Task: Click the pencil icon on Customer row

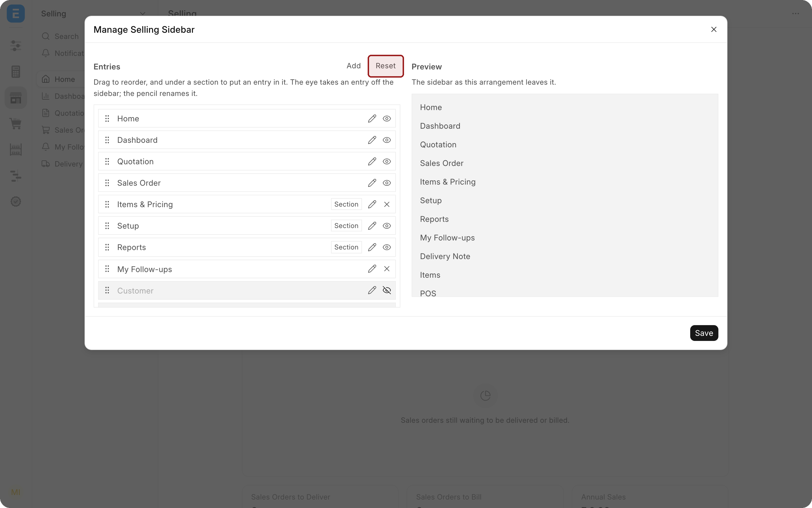Action: coord(372,290)
